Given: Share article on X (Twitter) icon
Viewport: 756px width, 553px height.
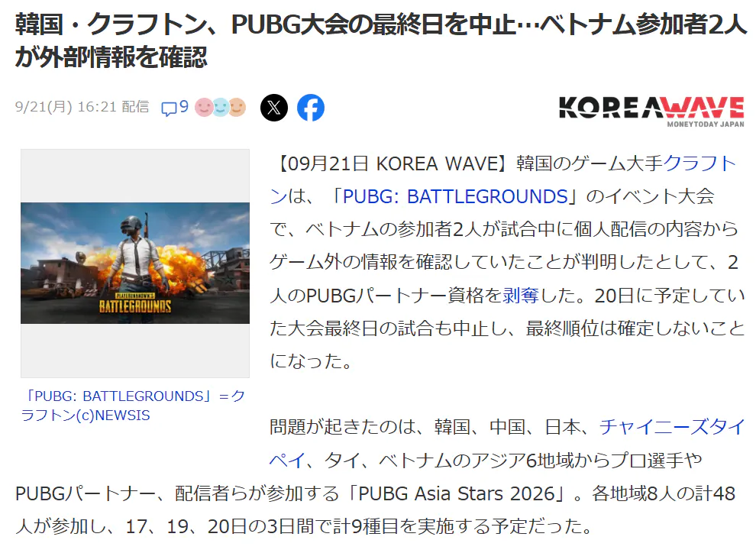Looking at the screenshot, I should [274, 108].
